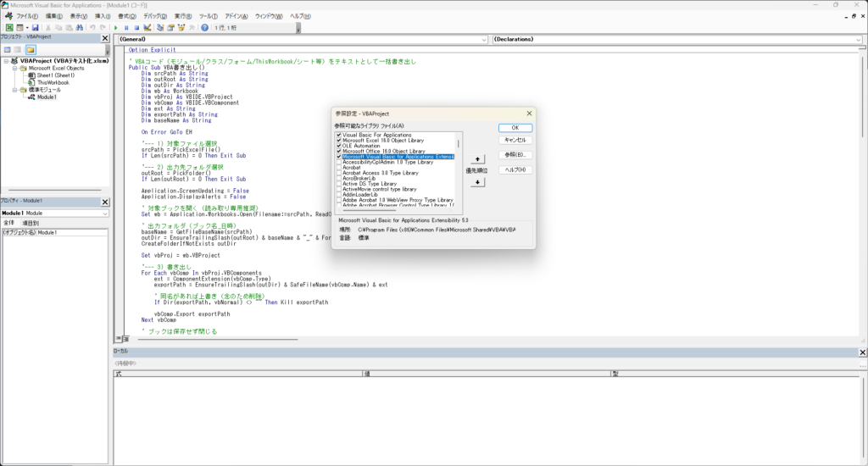The image size is (868, 466).
Task: Click OK in the references dialog
Action: pos(515,128)
